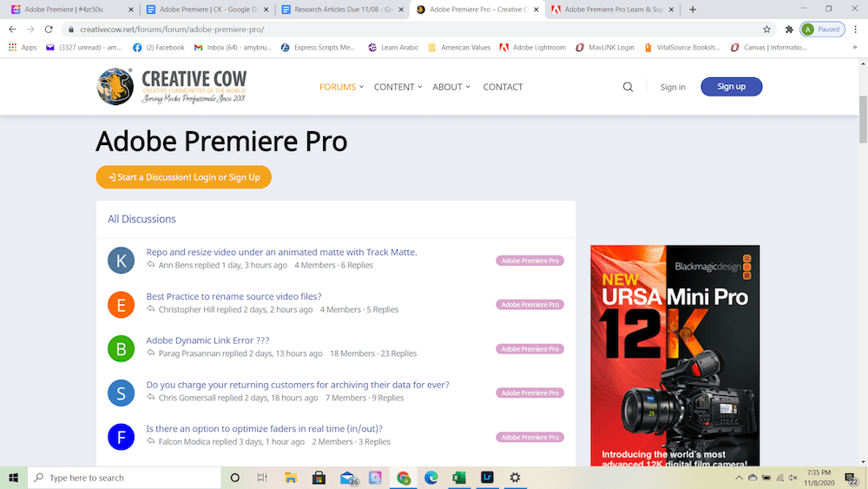Switch to the Research Articles Due 11/08 tab
This screenshot has width=868, height=489.
pyautogui.click(x=343, y=10)
